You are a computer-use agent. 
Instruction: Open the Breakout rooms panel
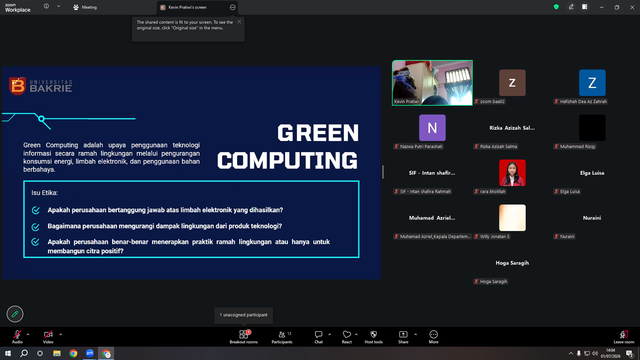pos(243,337)
